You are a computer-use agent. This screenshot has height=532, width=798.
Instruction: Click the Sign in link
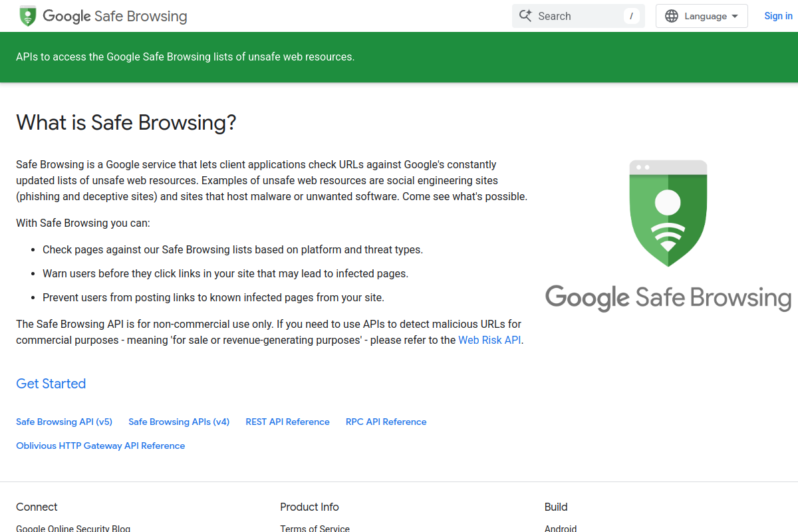click(x=778, y=16)
